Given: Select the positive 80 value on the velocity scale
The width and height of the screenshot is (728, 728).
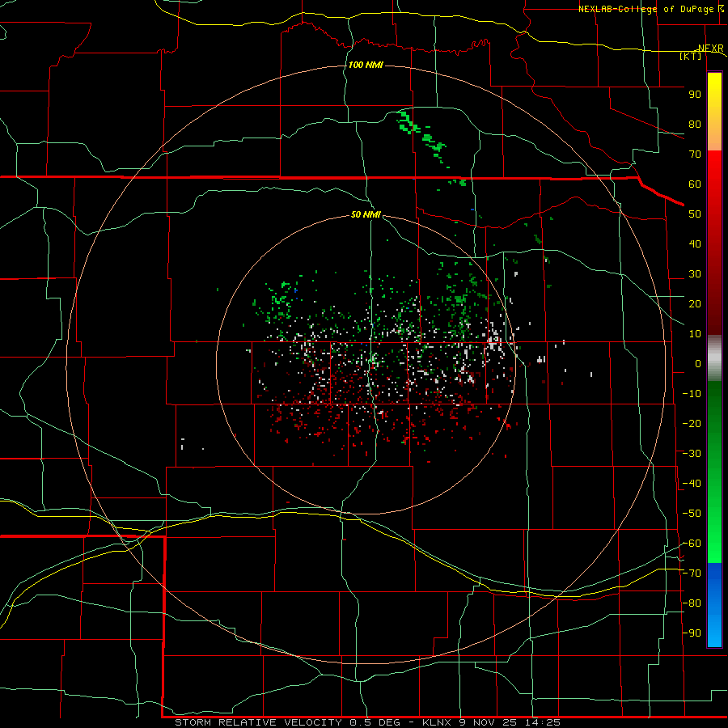Looking at the screenshot, I should tap(695, 124).
